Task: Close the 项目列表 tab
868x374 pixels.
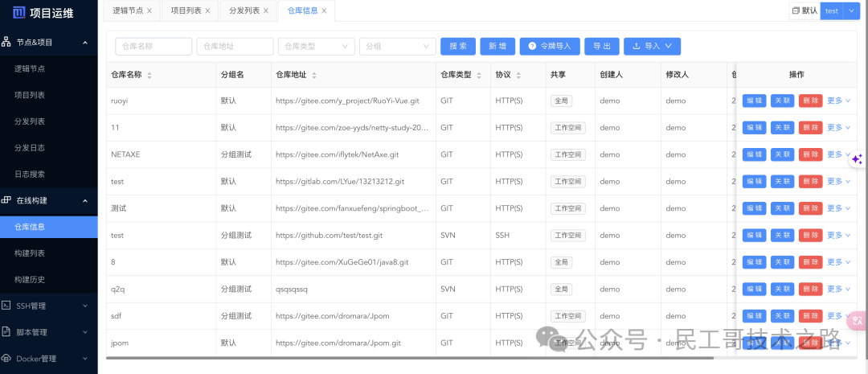Action: [207, 11]
